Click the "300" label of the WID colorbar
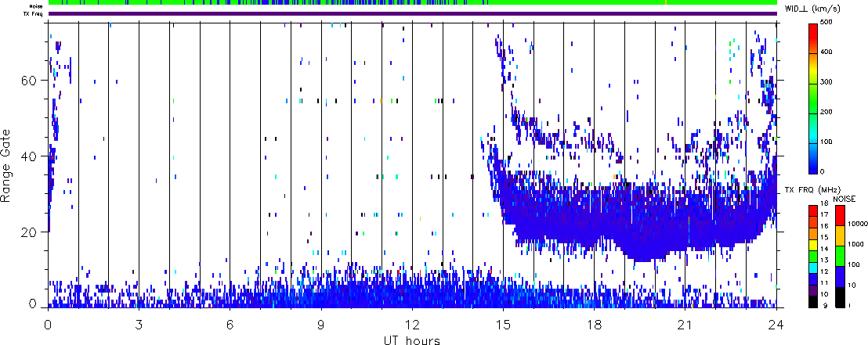The width and height of the screenshot is (868, 345). click(827, 82)
